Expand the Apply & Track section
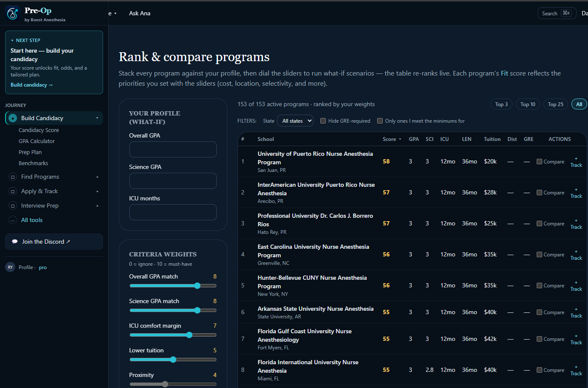 click(97, 191)
